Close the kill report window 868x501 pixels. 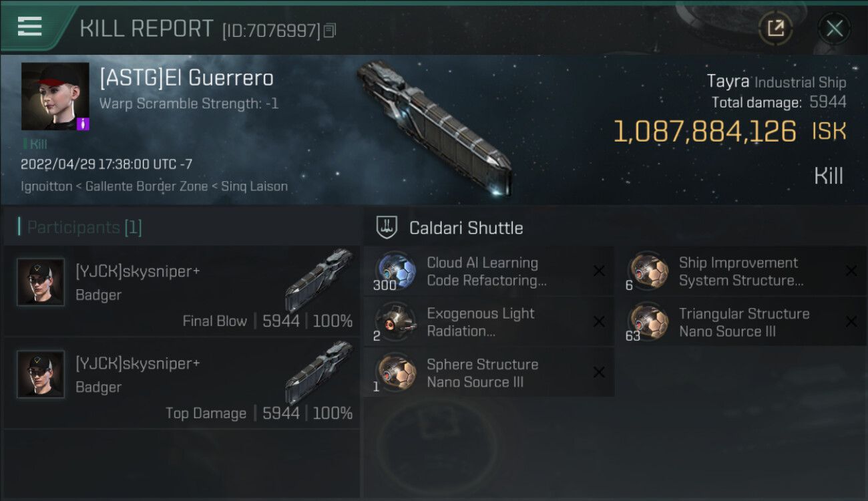pyautogui.click(x=834, y=28)
